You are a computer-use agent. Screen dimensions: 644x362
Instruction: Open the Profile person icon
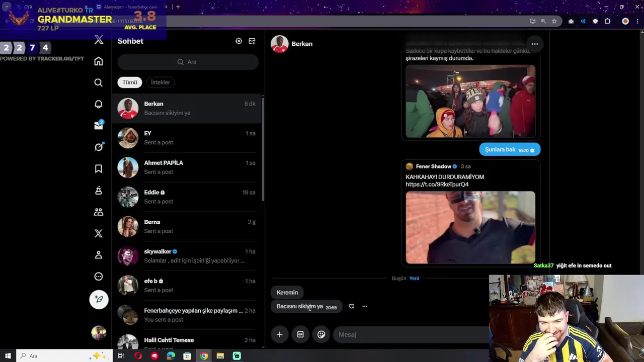click(x=99, y=255)
